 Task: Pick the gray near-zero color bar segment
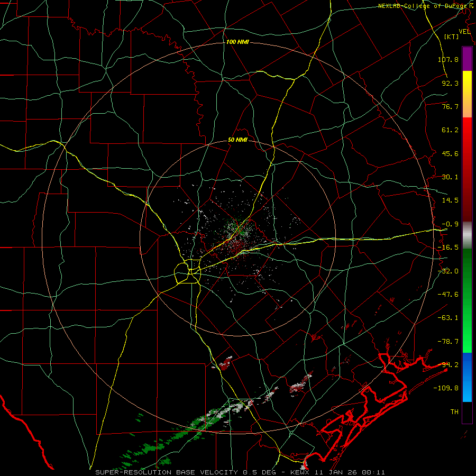pyautogui.click(x=467, y=235)
